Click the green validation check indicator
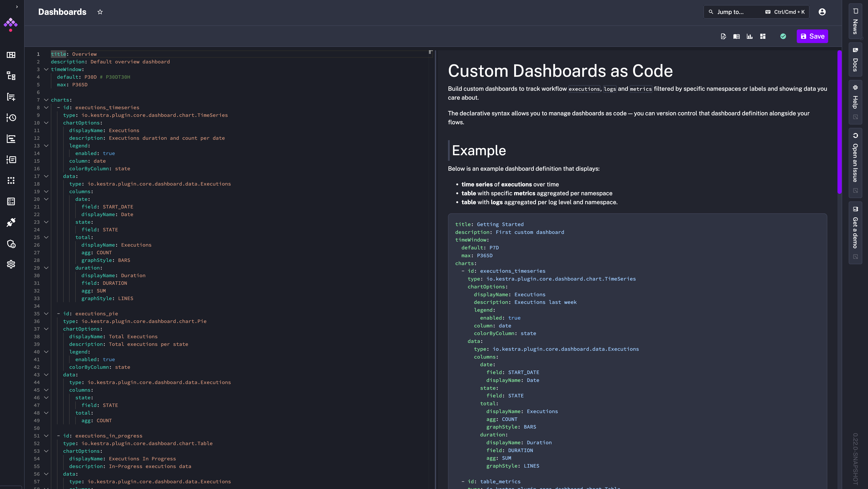The image size is (868, 489). click(783, 36)
